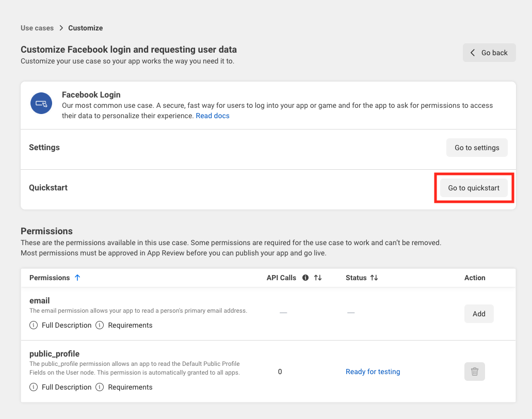Toggle Permissions column sort order
This screenshot has width=532, height=419.
(77, 278)
